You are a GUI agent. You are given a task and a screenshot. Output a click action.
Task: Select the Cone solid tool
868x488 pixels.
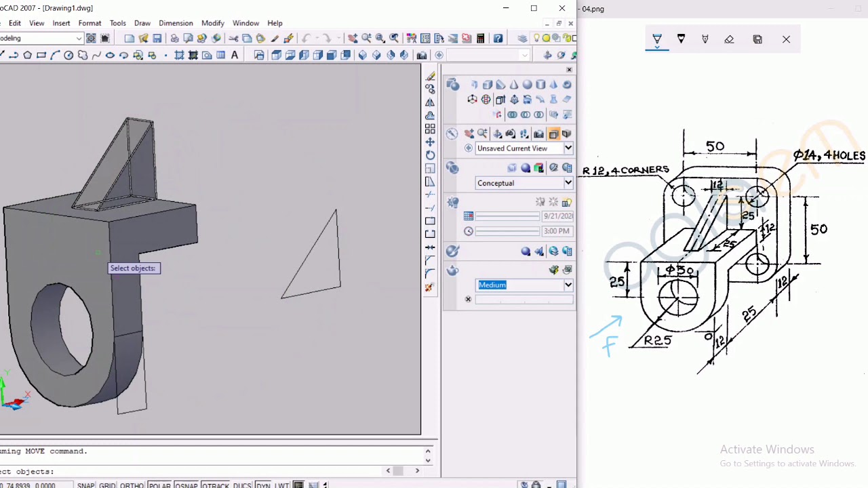(x=514, y=85)
